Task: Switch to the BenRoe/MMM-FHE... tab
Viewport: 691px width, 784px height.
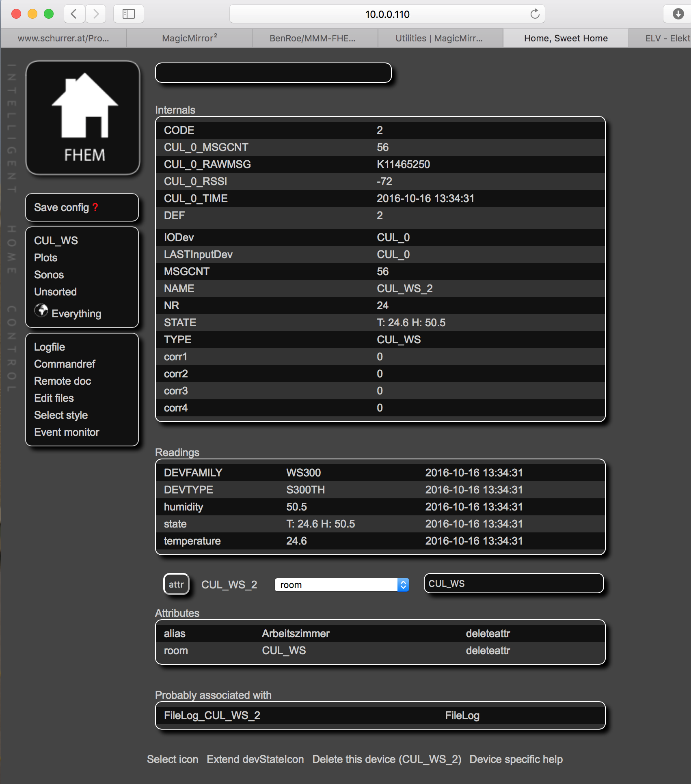Action: pyautogui.click(x=312, y=38)
